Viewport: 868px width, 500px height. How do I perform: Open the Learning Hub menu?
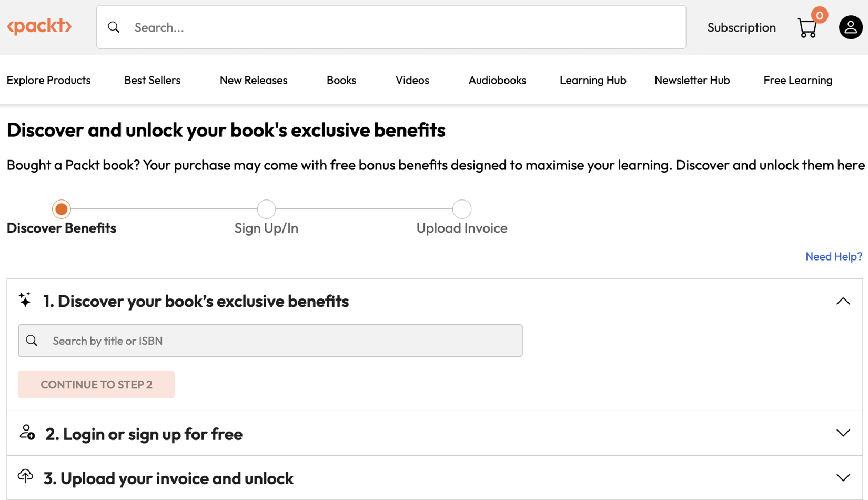[x=593, y=80]
